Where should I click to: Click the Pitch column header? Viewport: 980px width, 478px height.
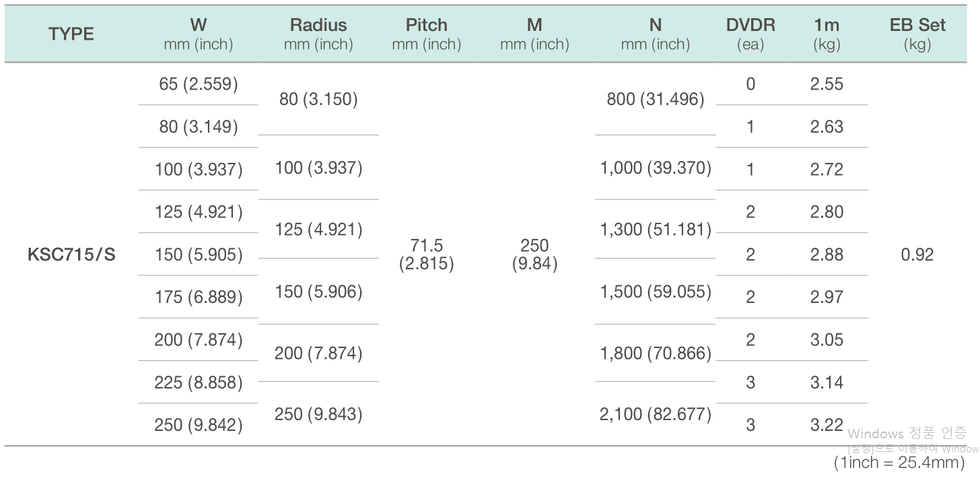(427, 34)
